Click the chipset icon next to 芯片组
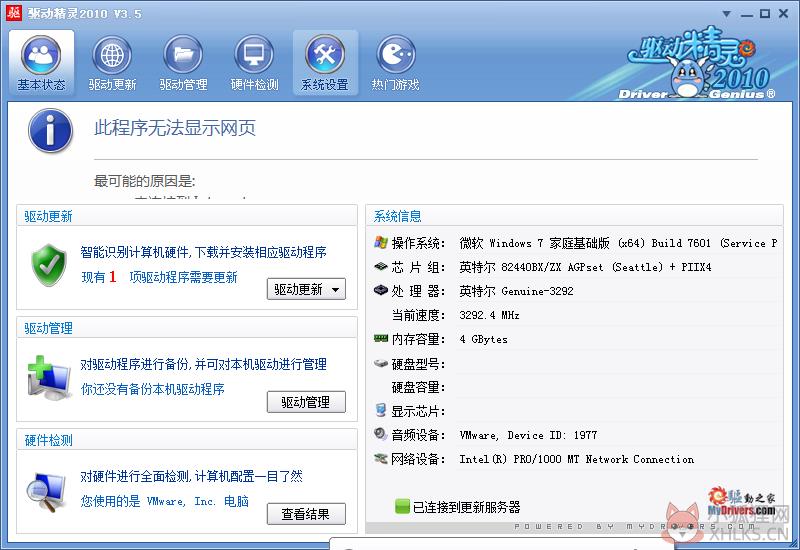Screen dimensions: 800x550 [381, 266]
